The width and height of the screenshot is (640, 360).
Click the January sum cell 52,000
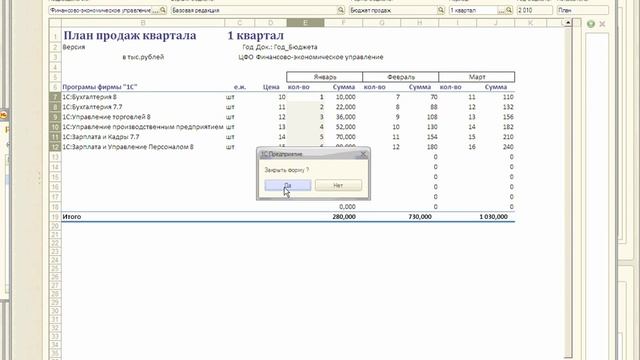click(x=345, y=127)
